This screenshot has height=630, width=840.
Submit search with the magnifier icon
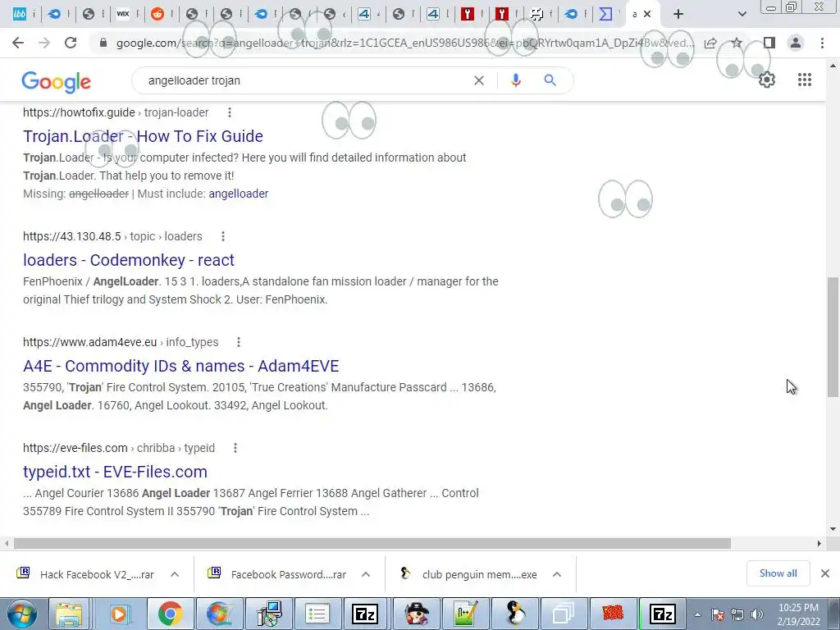pos(550,80)
